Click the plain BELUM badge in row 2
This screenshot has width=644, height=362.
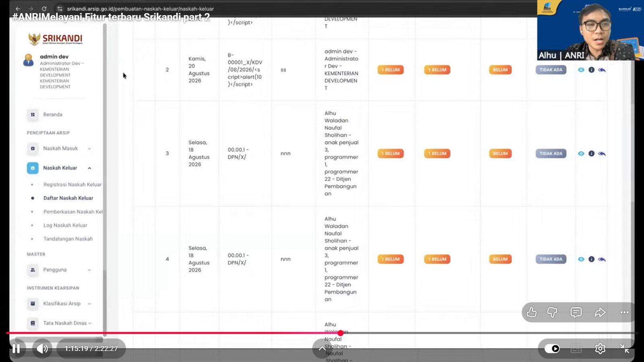tap(500, 70)
